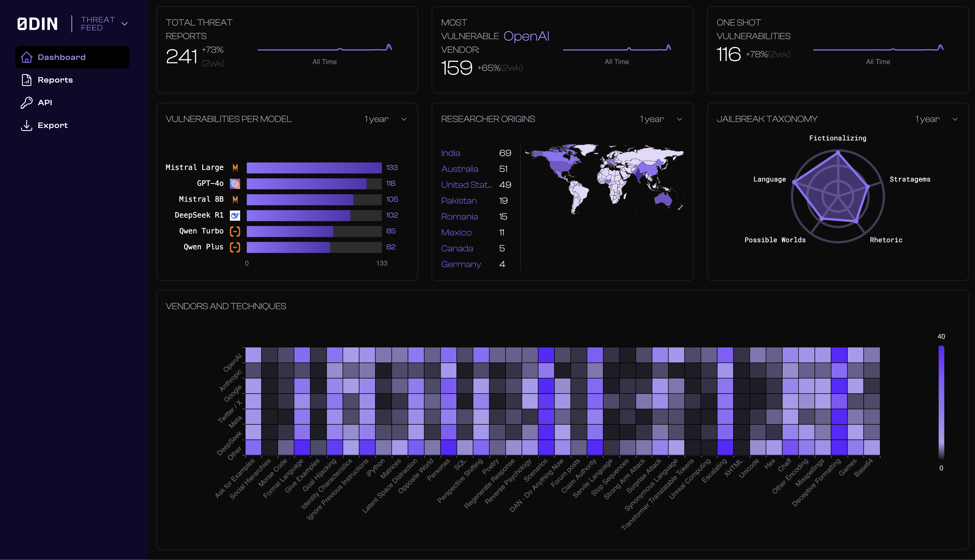Click the Qwen Turbo bracket icon
Viewport: 975px width, 560px height.
pos(235,231)
